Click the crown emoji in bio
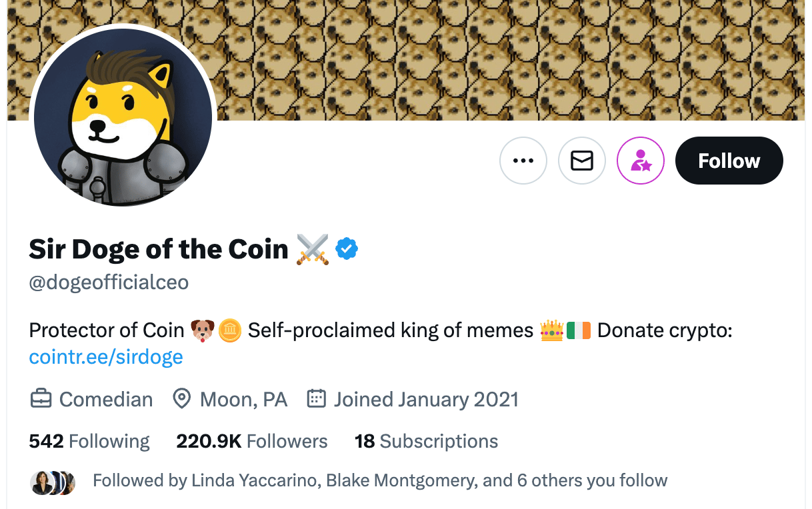The image size is (812, 509). tap(552, 330)
